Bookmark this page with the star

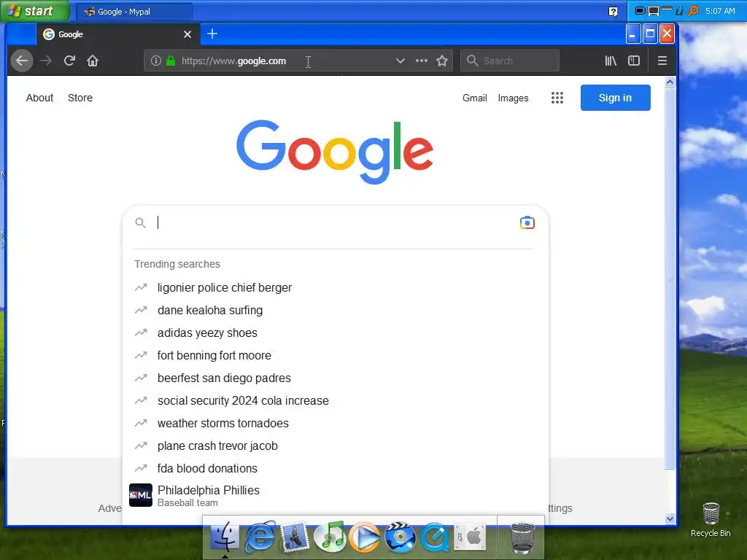pyautogui.click(x=442, y=61)
